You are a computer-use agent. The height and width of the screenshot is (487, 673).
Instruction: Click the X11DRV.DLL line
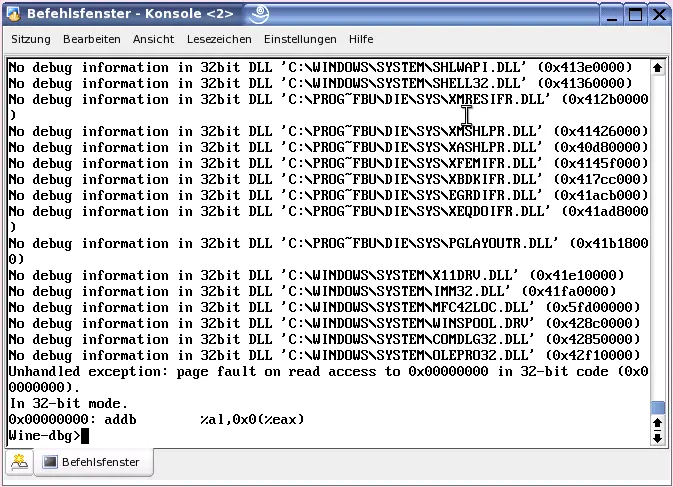[x=316, y=275]
